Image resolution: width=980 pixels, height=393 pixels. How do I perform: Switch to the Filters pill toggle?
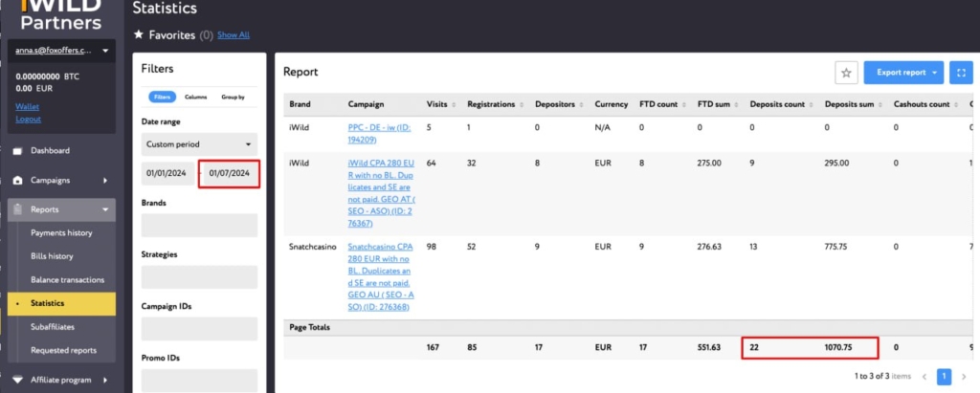[163, 97]
